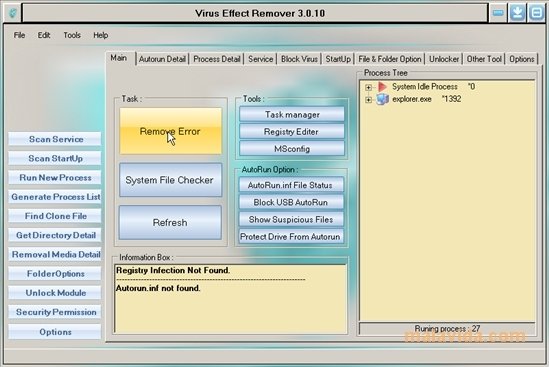Click the app shield icon in title bar

click(x=13, y=13)
